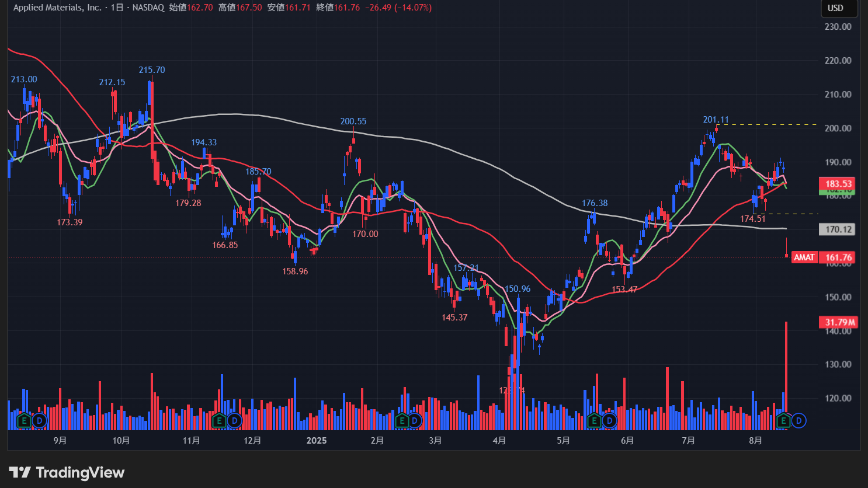Open the earnings E marker between 11月 and 12月
The image size is (868, 488).
coord(219,420)
